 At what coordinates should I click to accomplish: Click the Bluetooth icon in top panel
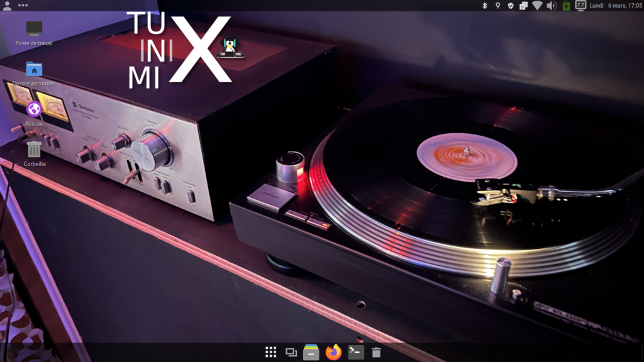click(x=484, y=6)
